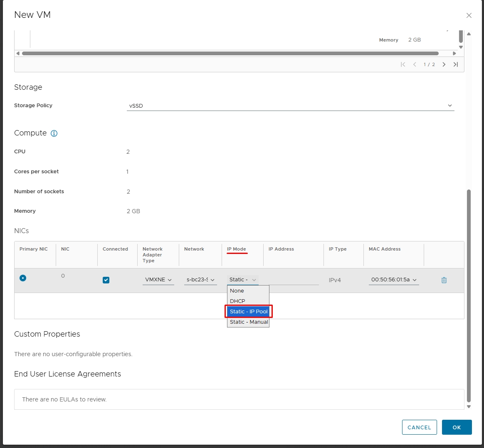Expand the s-bc23 Network dropdown
The height and width of the screenshot is (448, 484).
(200, 280)
